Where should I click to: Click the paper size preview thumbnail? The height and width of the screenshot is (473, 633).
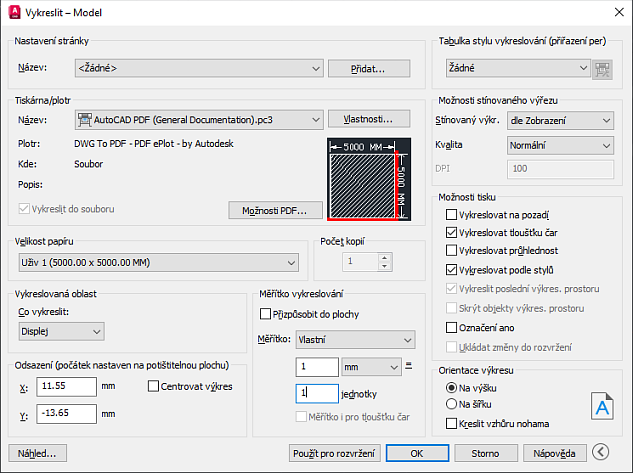[369, 179]
